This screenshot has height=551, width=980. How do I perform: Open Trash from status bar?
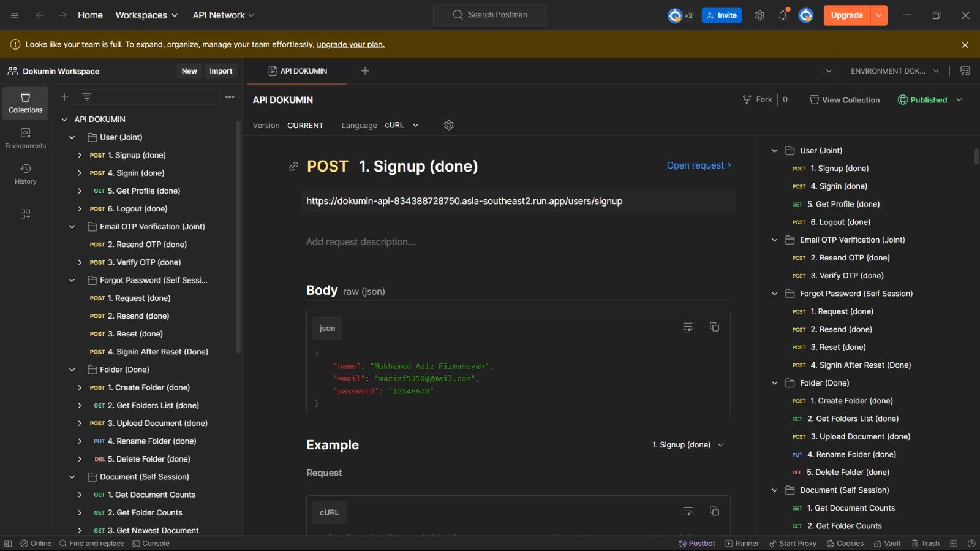(x=925, y=544)
